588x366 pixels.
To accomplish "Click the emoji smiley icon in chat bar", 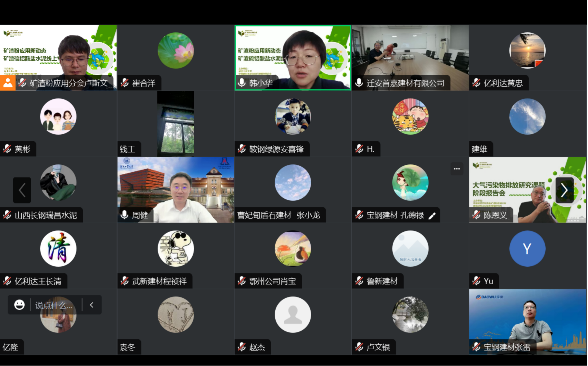I will click(x=19, y=305).
